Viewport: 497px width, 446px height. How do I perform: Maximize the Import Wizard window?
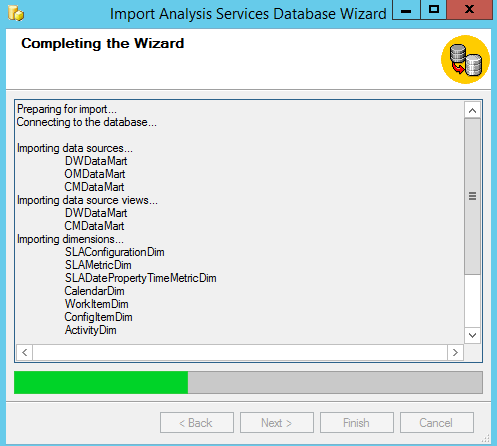click(x=433, y=10)
